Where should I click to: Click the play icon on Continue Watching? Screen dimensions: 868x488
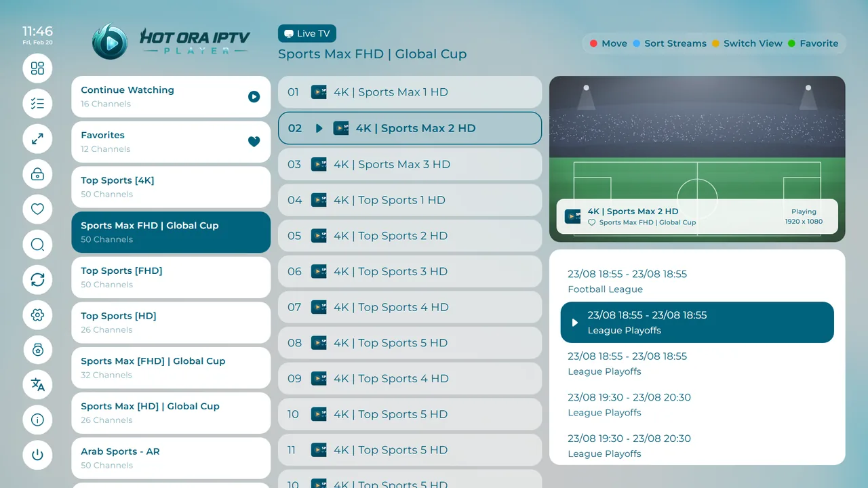click(254, 97)
